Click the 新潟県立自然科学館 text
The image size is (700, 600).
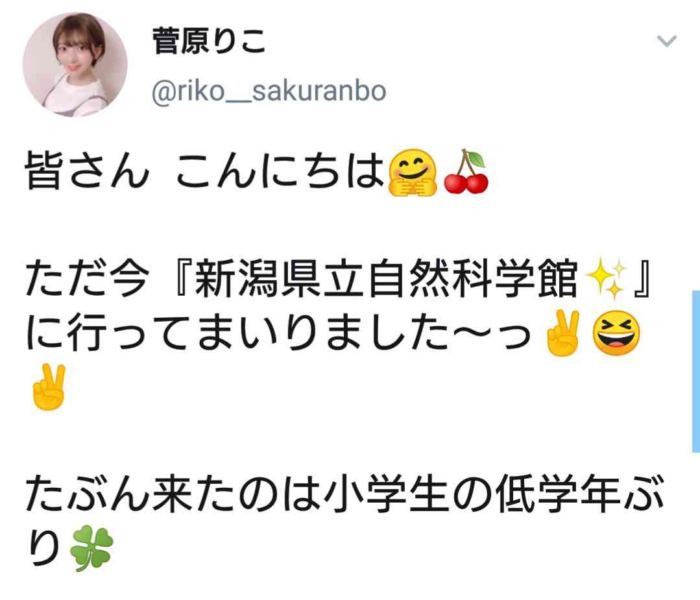[386, 278]
